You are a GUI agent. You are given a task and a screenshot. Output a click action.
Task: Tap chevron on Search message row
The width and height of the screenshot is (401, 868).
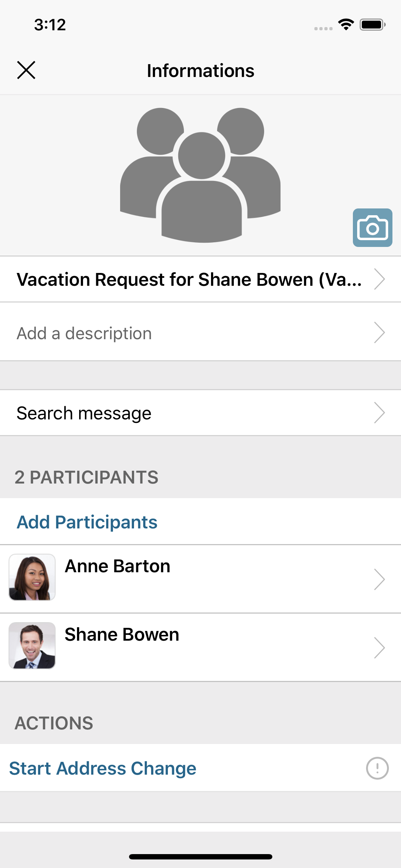click(380, 413)
